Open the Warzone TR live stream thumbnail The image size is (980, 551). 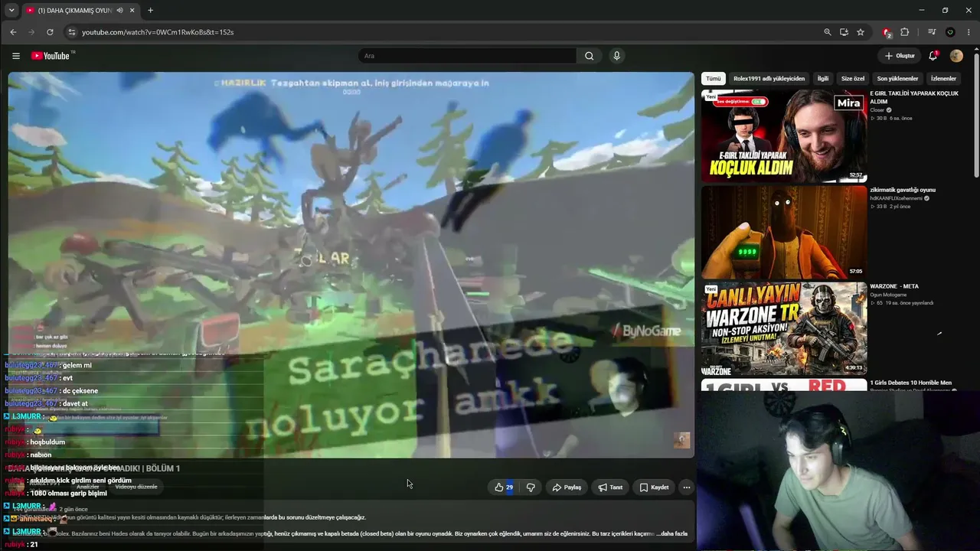click(784, 328)
